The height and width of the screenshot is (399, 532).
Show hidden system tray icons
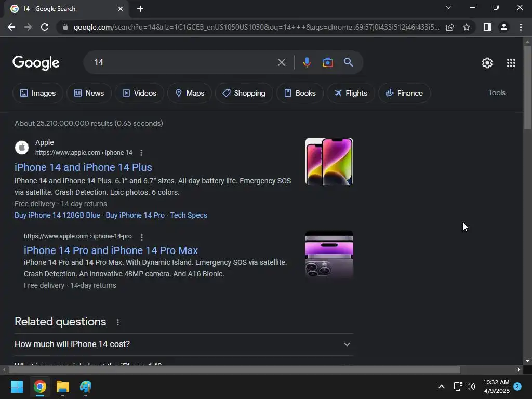(x=442, y=387)
